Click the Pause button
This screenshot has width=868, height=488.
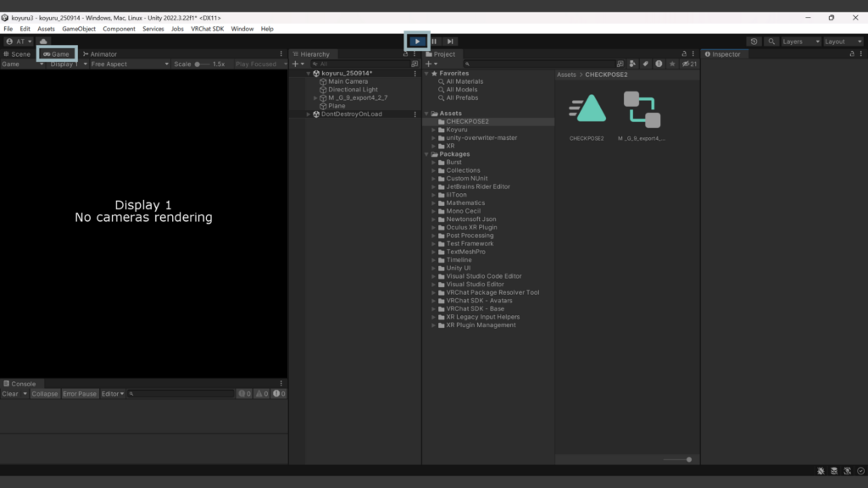click(434, 41)
